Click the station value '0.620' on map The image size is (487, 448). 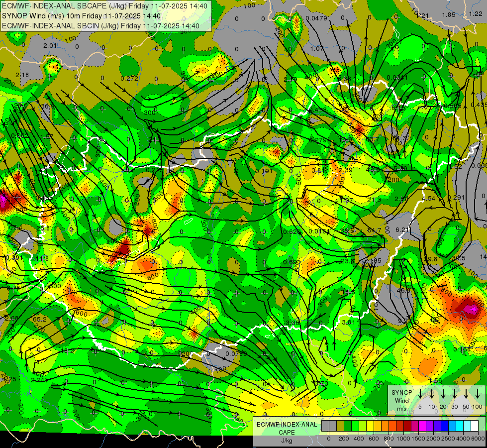tap(292, 231)
